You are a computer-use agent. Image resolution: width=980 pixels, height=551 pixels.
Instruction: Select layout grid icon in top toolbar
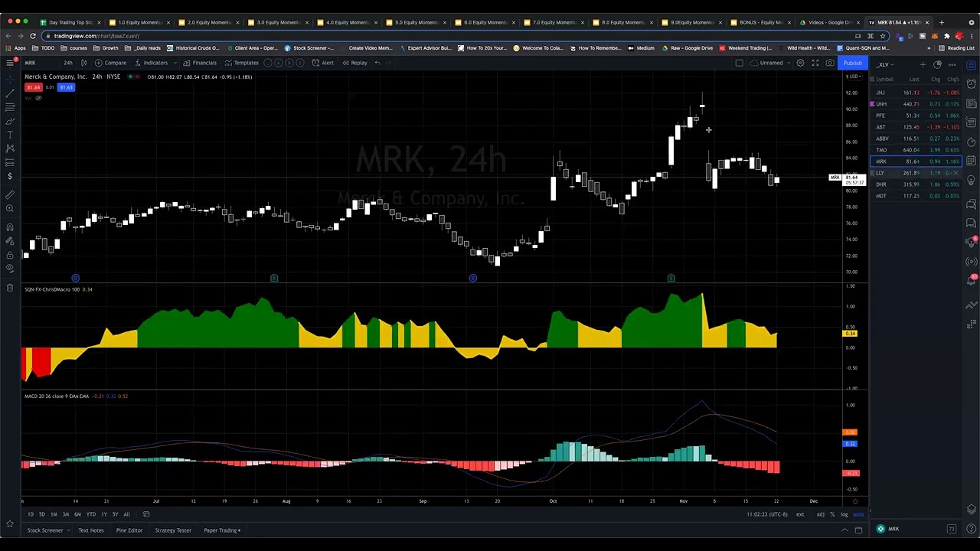point(739,63)
